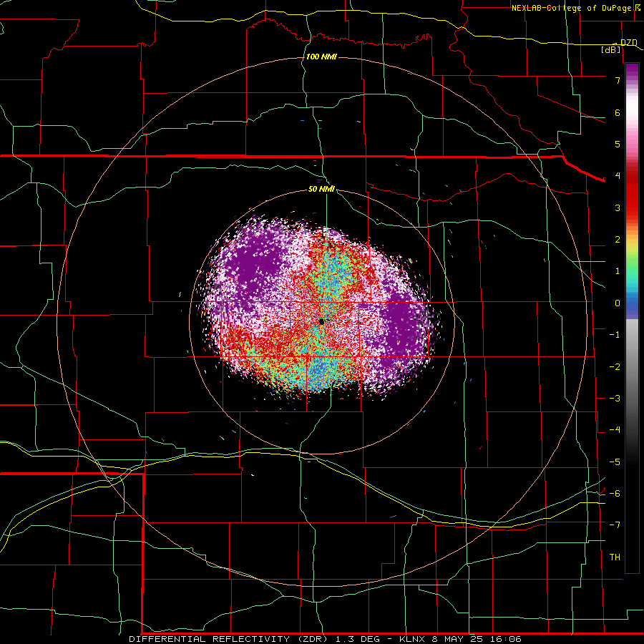The width and height of the screenshot is (644, 644).
Task: Click the 50 NMI range ring label
Action: click(321, 189)
